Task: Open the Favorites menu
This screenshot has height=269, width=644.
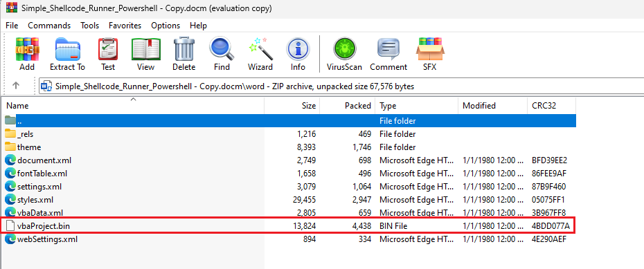Action: click(125, 26)
